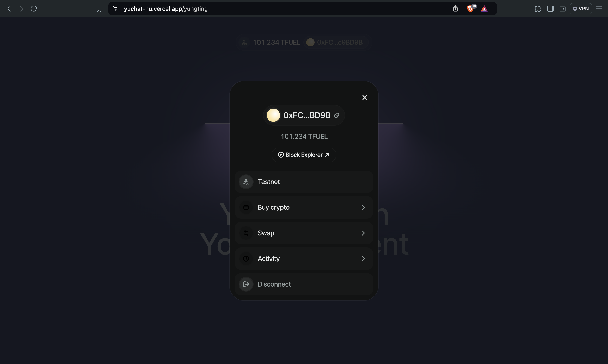Click the Disconnect logout icon
The image size is (608, 364).
(246, 284)
